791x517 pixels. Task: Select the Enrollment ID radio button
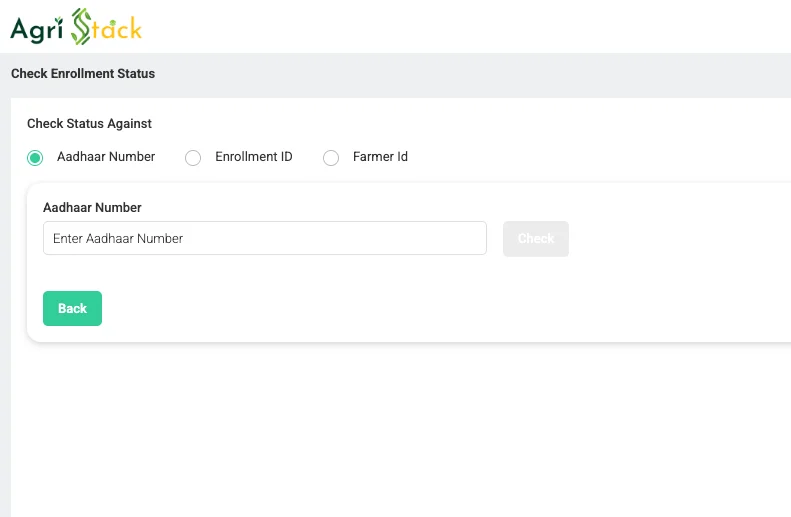193,158
